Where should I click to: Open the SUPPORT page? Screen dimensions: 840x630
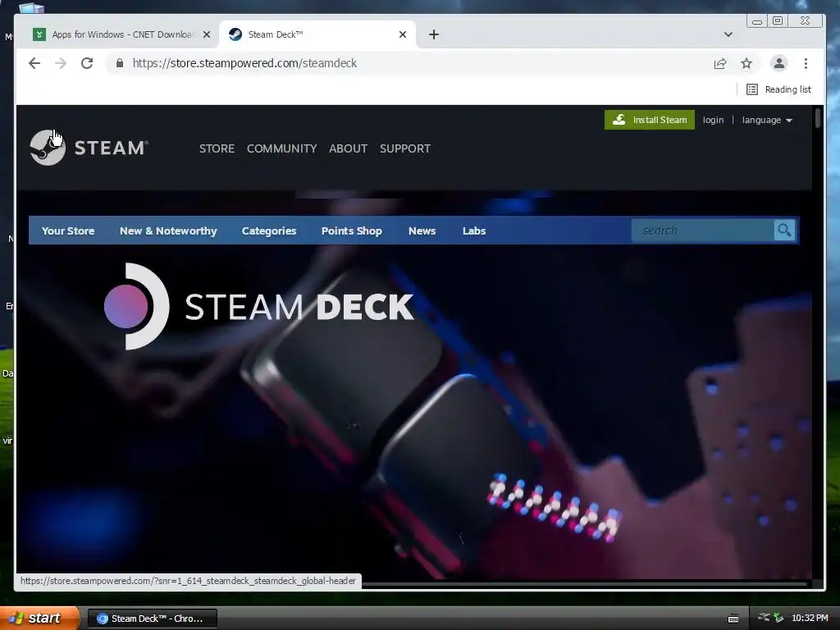[405, 148]
